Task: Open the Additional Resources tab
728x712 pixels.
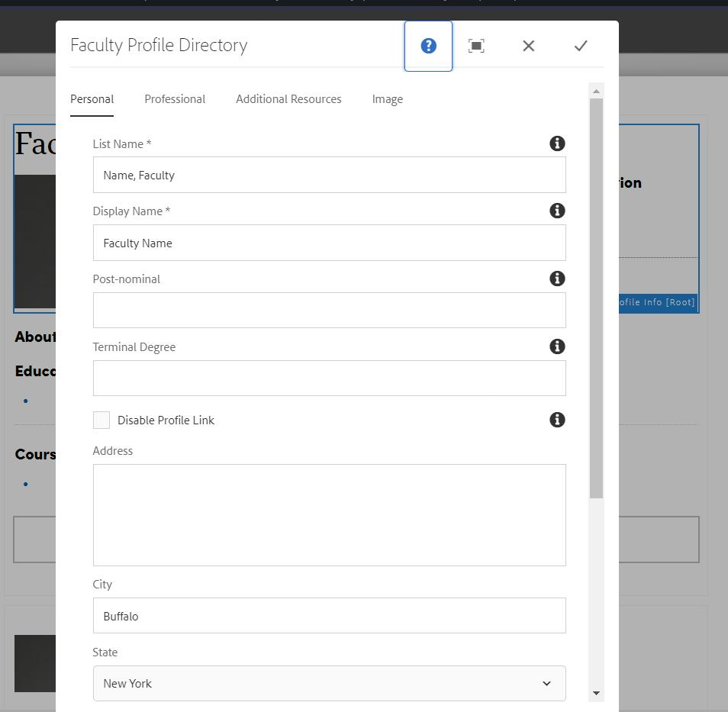Action: pyautogui.click(x=288, y=99)
